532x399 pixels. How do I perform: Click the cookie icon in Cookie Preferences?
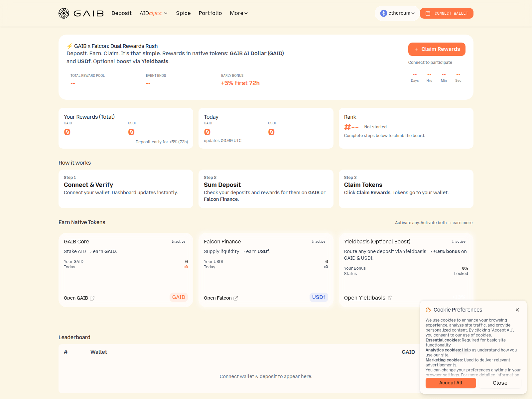(428, 310)
